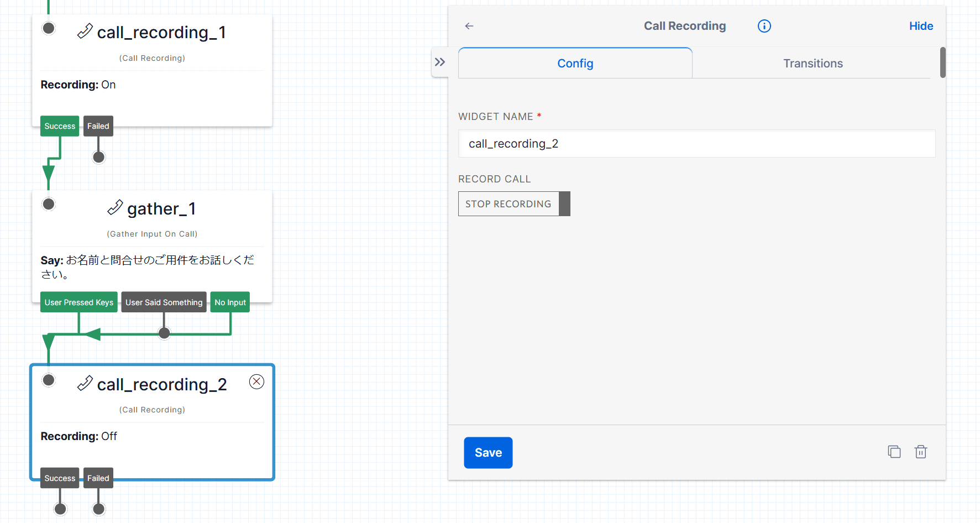Click the panel vertical scrollbar

pos(943,62)
